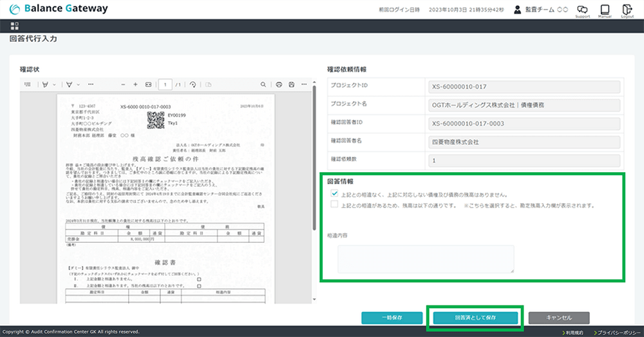Click the 相違内容 text area
This screenshot has width=644, height=337.
(426, 259)
